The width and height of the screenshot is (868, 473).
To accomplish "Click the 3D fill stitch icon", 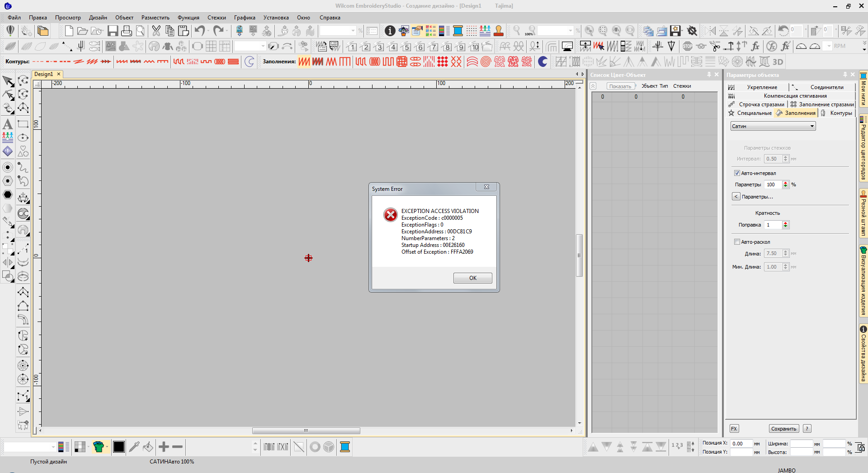I will point(778,62).
